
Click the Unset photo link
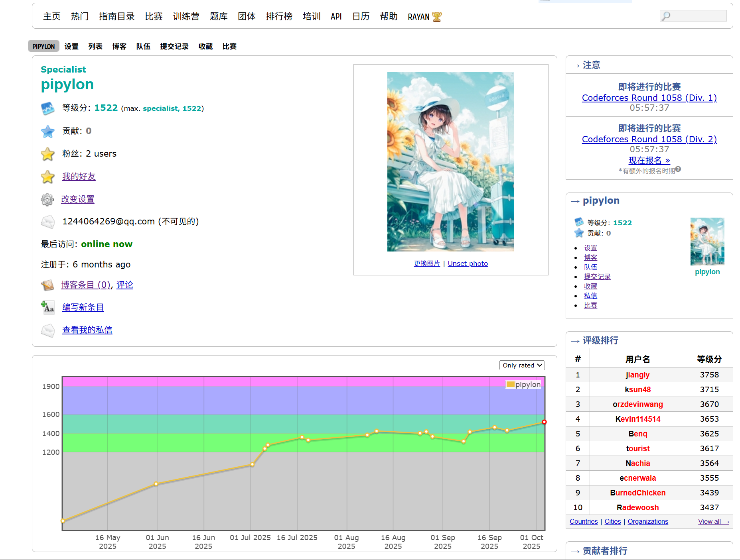468,263
